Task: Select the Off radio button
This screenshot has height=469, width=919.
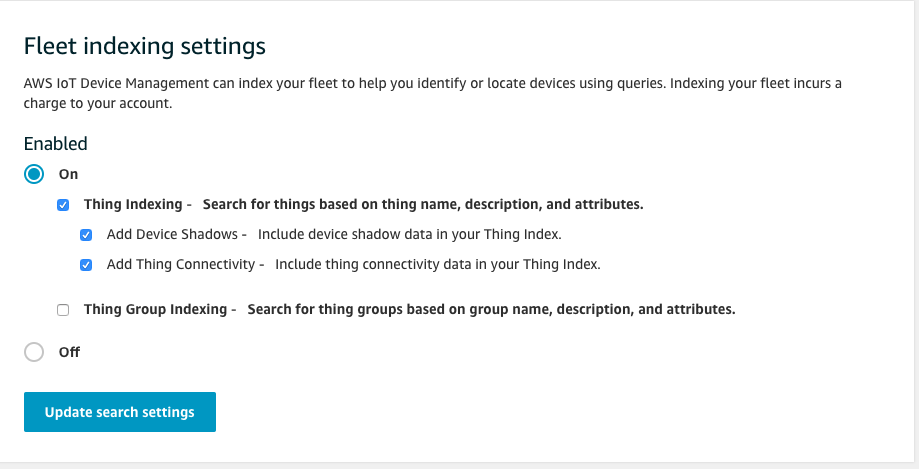Action: pos(34,352)
